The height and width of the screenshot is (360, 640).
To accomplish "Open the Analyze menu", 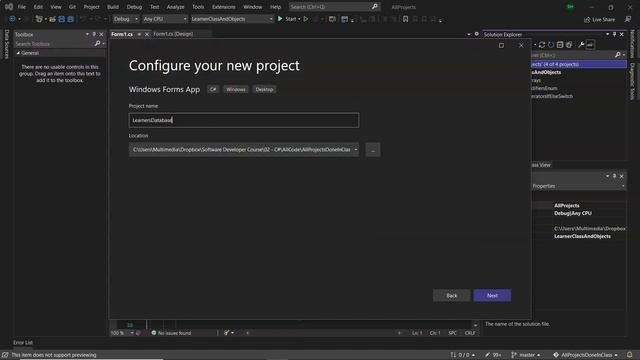I will [x=176, y=7].
